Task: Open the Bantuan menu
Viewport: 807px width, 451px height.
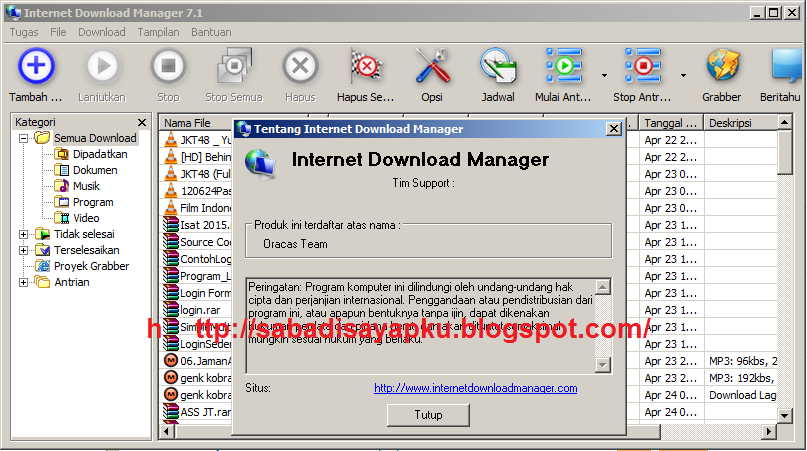Action: (211, 32)
